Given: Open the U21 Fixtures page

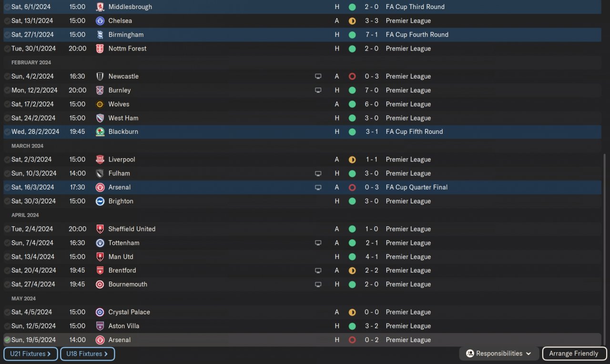Looking at the screenshot, I should pyautogui.click(x=30, y=354).
